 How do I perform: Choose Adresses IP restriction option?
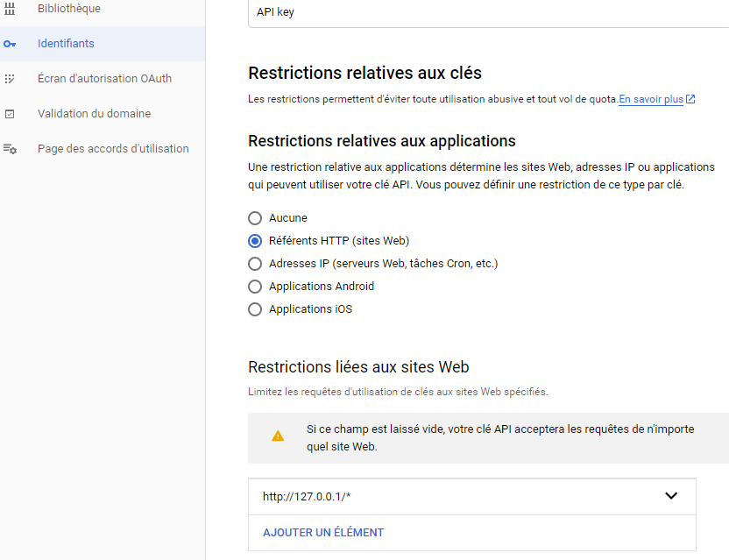255,264
